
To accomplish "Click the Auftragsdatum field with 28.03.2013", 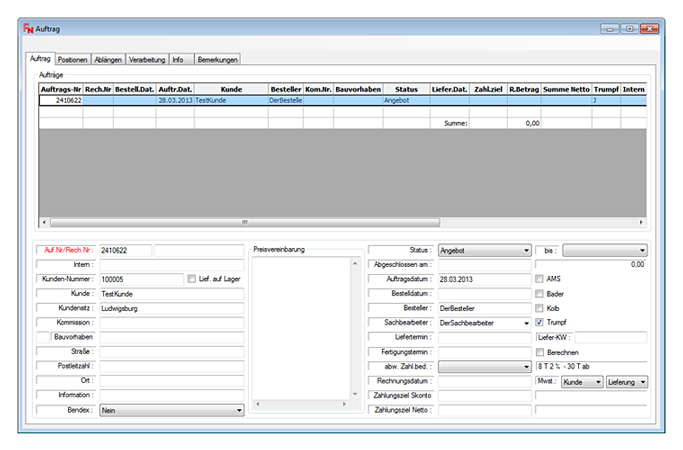I will coord(484,279).
